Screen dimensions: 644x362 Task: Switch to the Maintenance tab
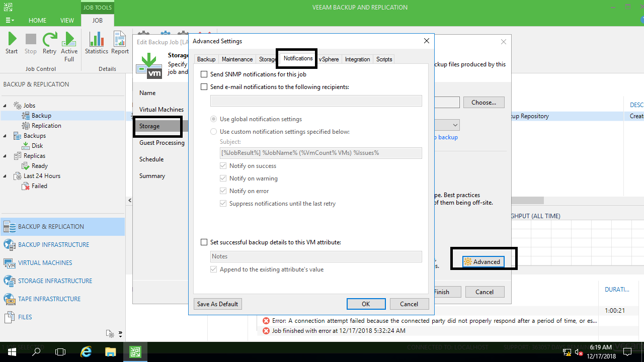[237, 59]
